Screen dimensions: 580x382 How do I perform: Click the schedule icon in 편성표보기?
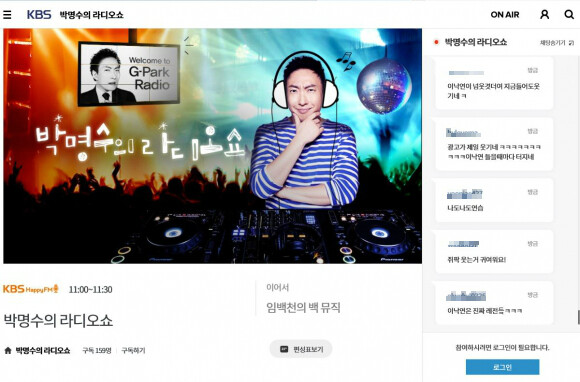point(284,349)
